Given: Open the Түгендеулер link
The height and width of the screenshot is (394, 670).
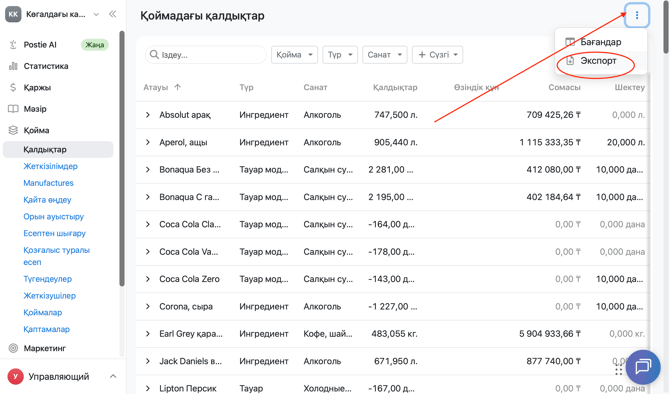Looking at the screenshot, I should pos(47,279).
